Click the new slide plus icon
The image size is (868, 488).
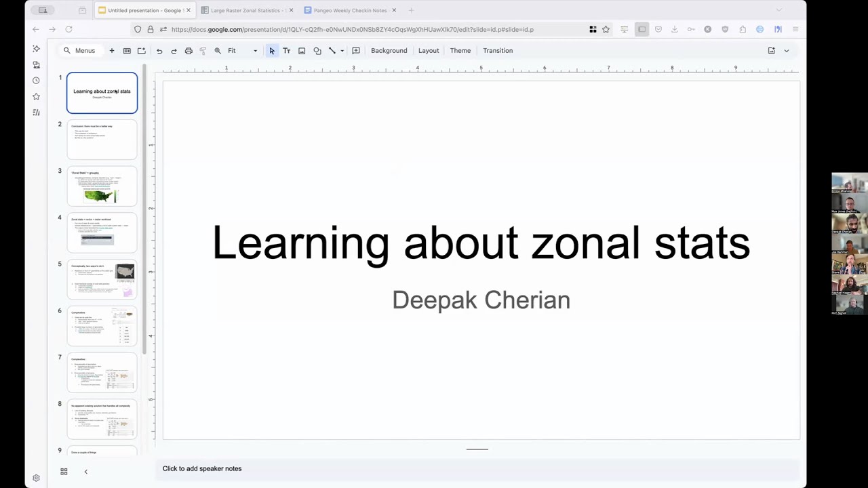point(112,51)
